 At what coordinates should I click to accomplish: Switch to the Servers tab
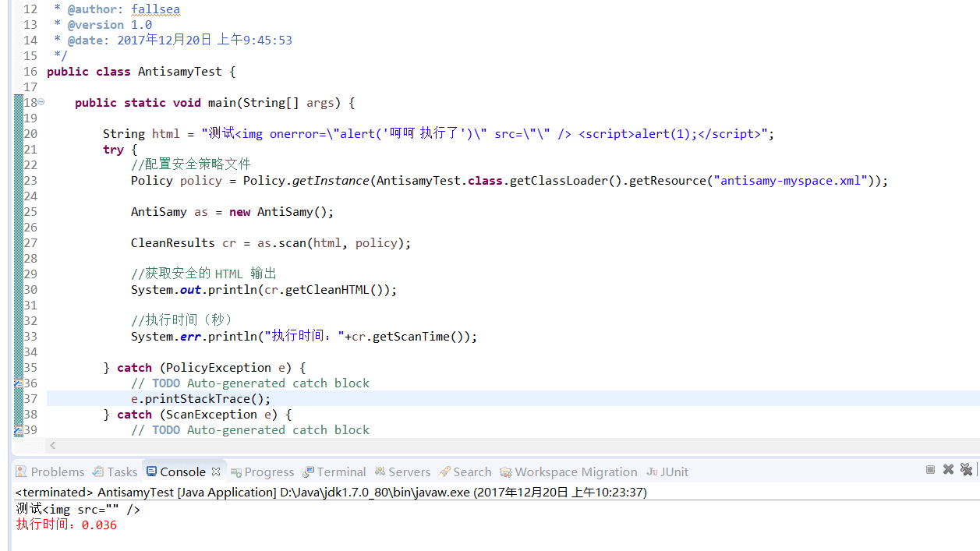402,472
